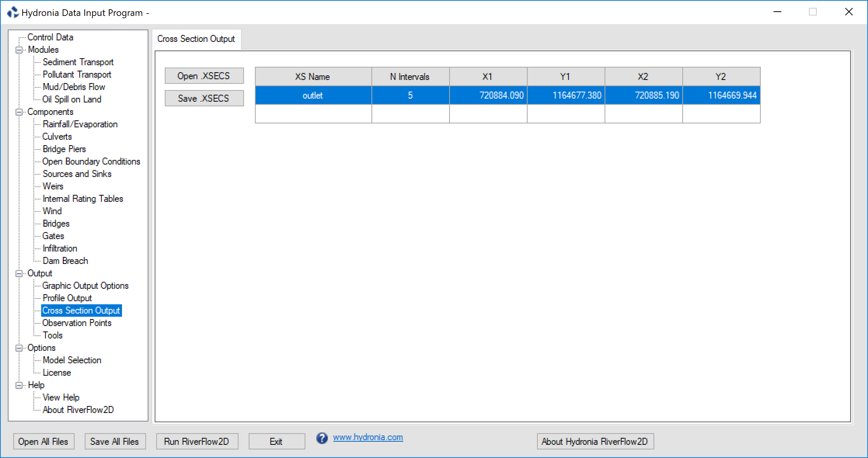Click the Y1 column header

(566, 76)
